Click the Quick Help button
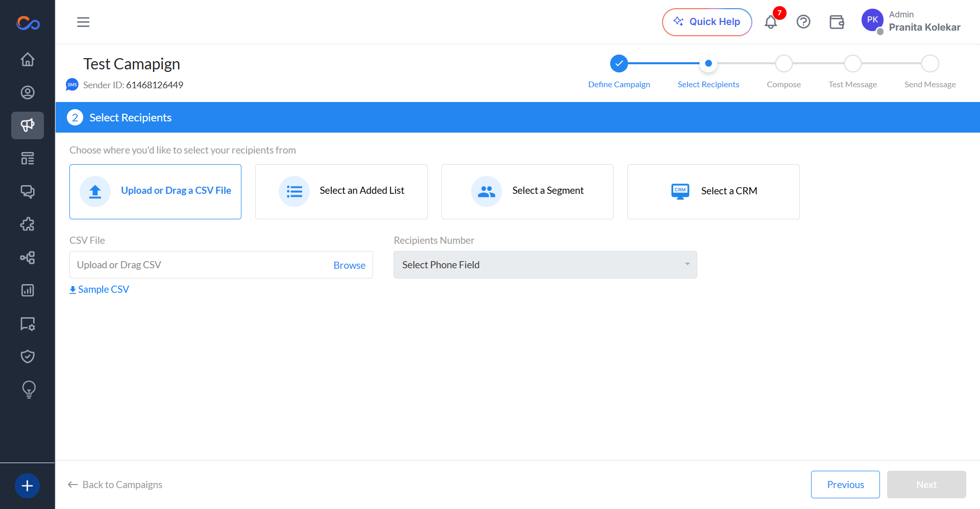This screenshot has height=509, width=980. [707, 22]
